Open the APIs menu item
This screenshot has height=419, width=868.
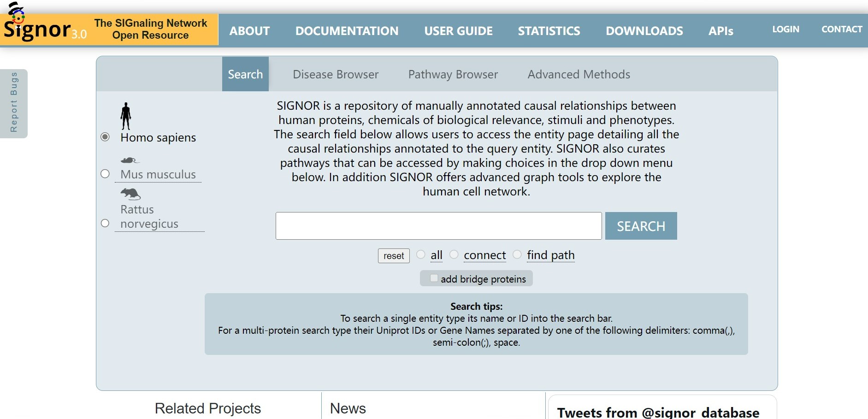[721, 31]
